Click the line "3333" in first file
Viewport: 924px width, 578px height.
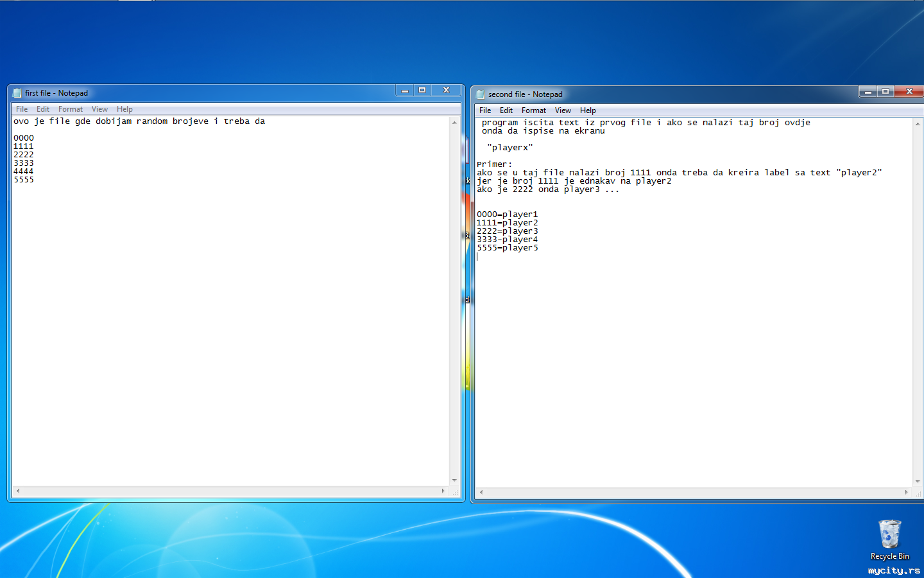click(24, 163)
